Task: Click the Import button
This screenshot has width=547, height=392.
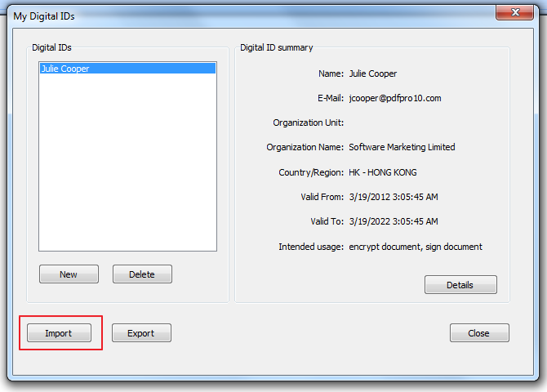Action: [58, 333]
